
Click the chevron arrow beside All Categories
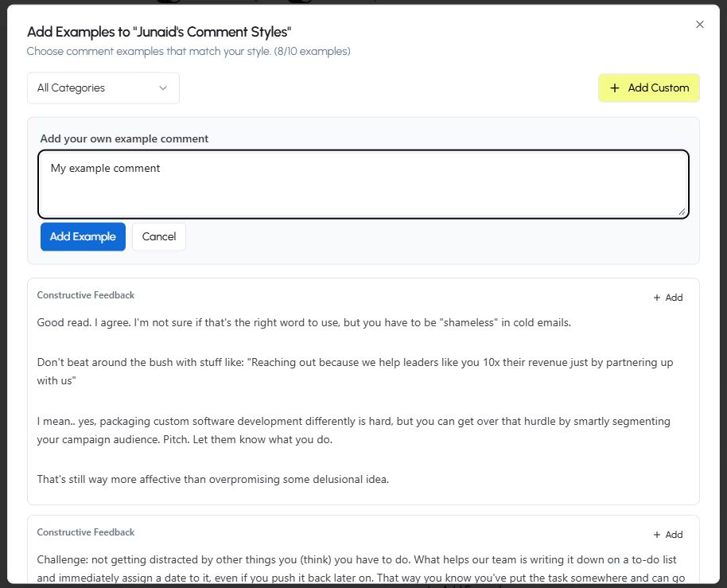[163, 88]
